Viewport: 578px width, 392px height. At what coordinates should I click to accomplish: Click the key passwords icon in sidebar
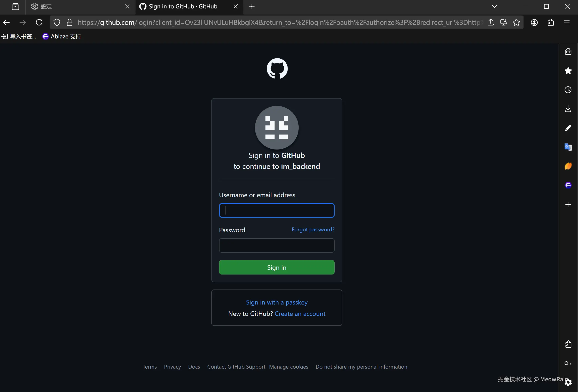[568, 363]
